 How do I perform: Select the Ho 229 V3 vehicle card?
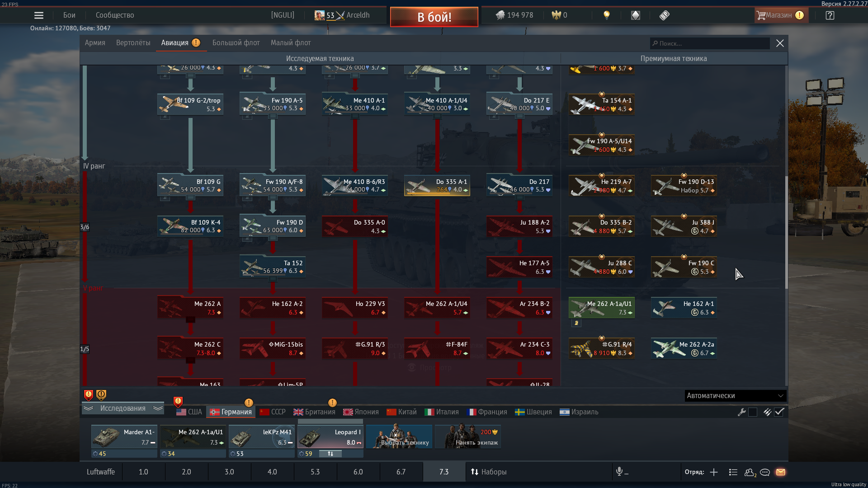355,308
